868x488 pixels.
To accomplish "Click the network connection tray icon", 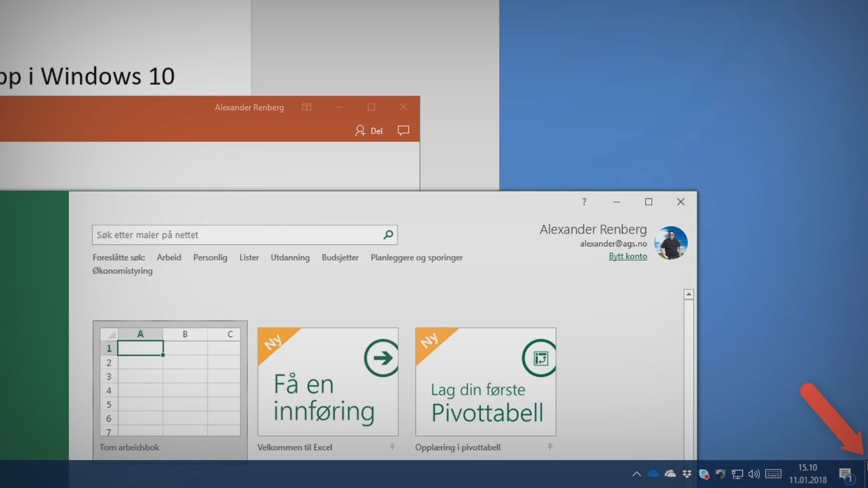I will (737, 474).
